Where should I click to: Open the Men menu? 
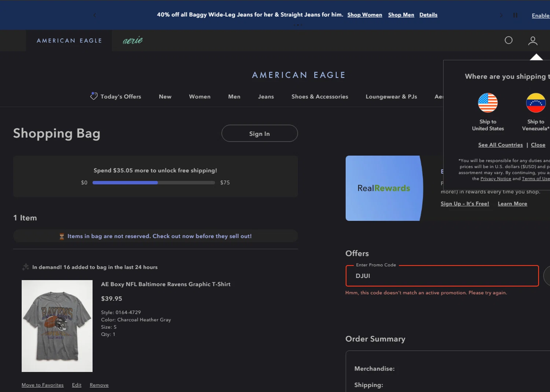coord(234,97)
